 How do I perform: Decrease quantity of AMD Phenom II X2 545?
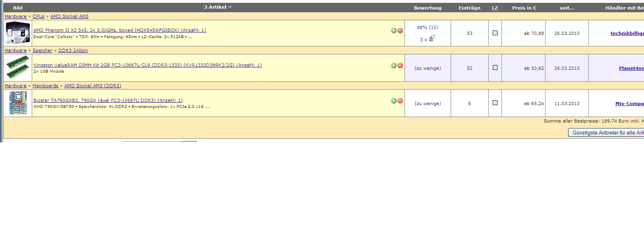tap(400, 31)
